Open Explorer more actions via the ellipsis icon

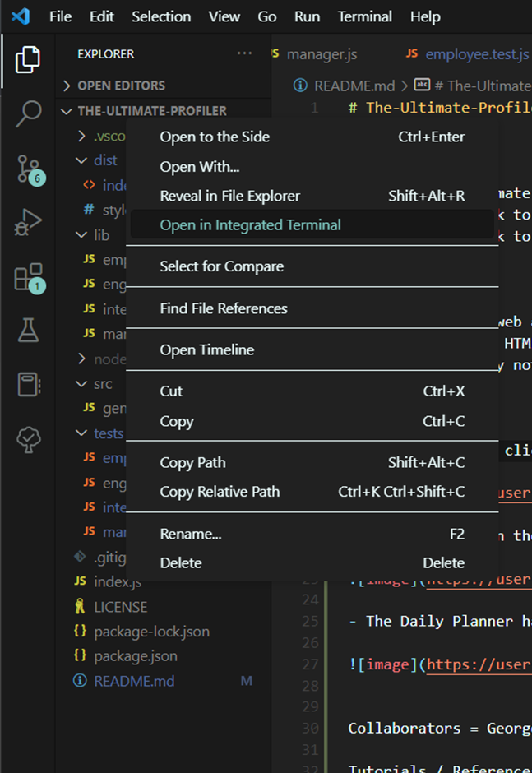coord(244,53)
